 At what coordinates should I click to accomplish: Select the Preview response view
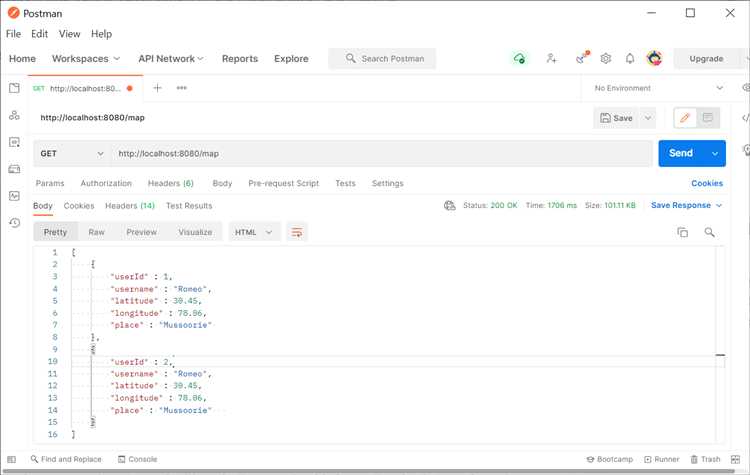tap(141, 232)
